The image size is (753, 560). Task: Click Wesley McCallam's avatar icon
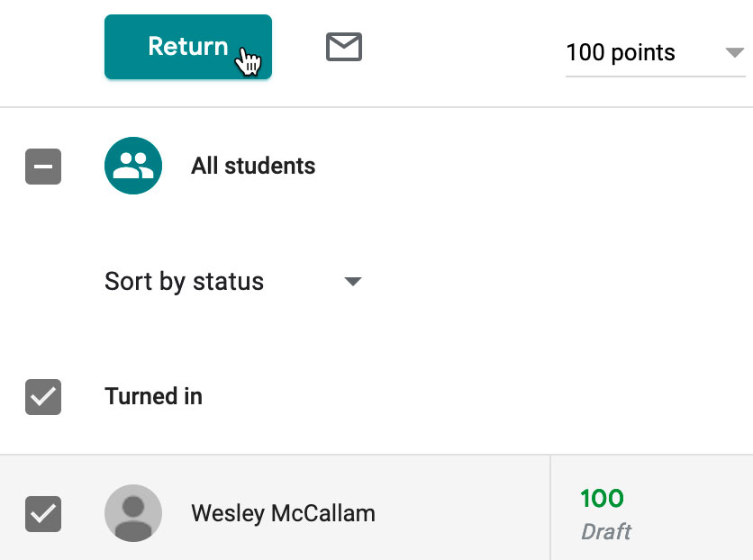133,513
